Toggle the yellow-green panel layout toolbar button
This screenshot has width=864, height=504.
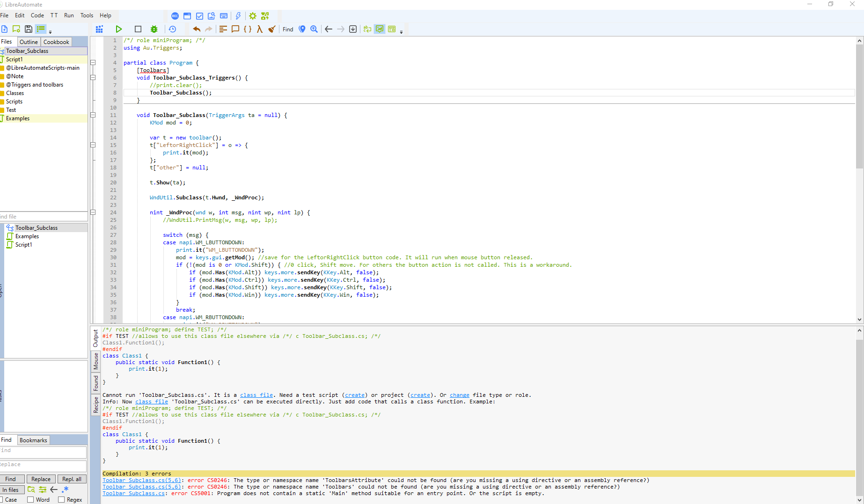point(392,29)
